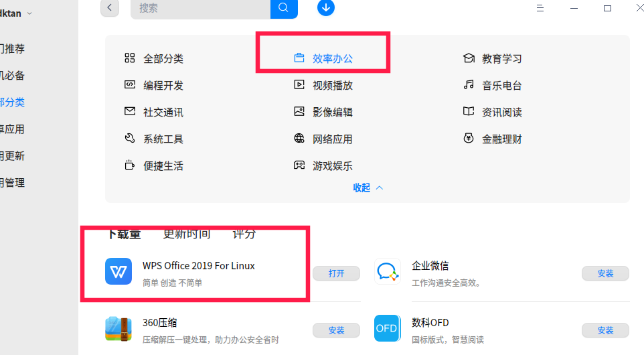The width and height of the screenshot is (644, 355).
Task: Click the 编程开发 code icon
Action: tap(130, 84)
